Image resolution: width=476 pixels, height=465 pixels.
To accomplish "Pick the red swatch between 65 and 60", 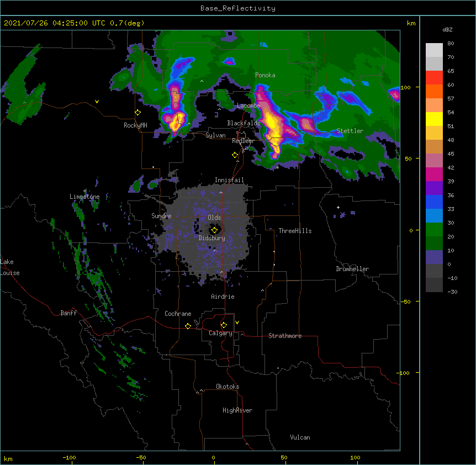I will 434,78.
